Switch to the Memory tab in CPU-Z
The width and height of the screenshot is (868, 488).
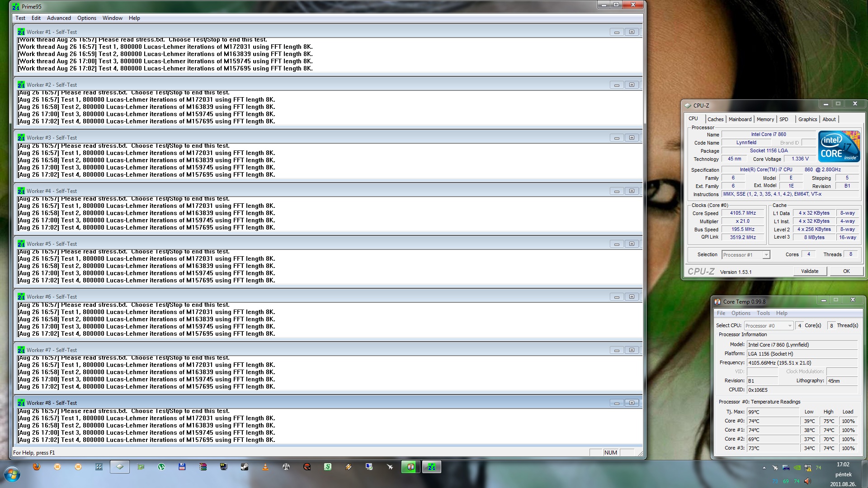pos(765,119)
